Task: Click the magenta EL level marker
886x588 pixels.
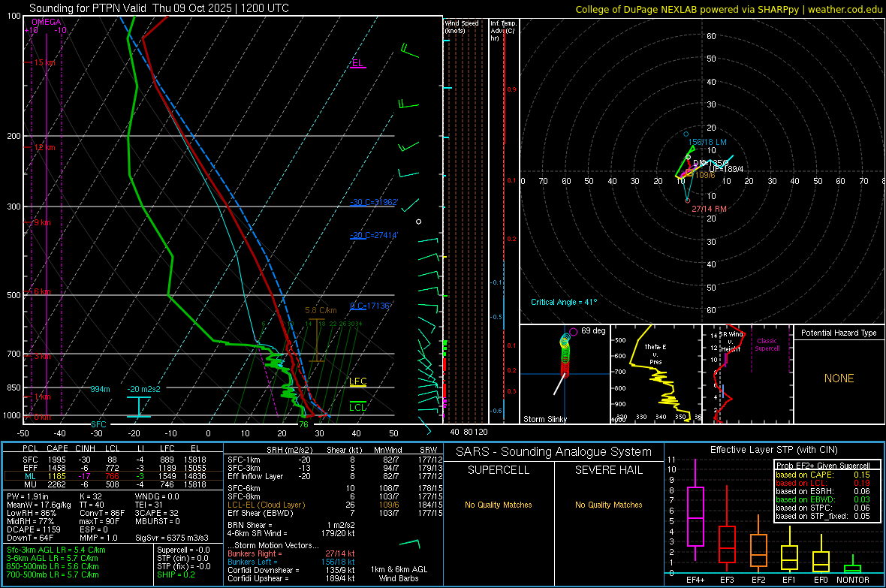Action: [357, 63]
